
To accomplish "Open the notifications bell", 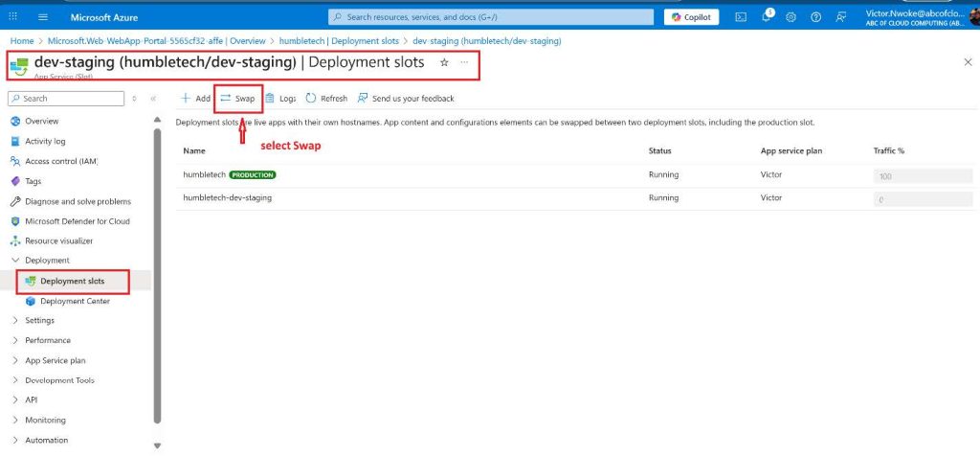I will 767,17.
